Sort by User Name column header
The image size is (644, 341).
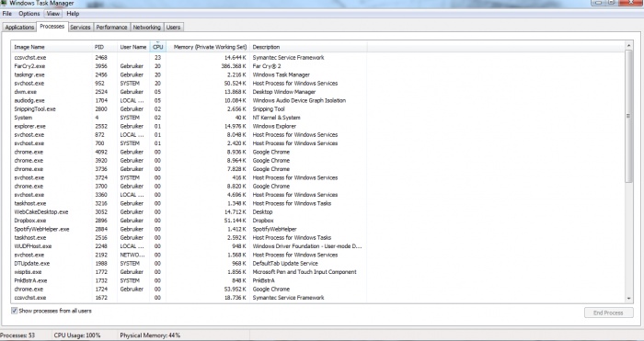tap(133, 47)
